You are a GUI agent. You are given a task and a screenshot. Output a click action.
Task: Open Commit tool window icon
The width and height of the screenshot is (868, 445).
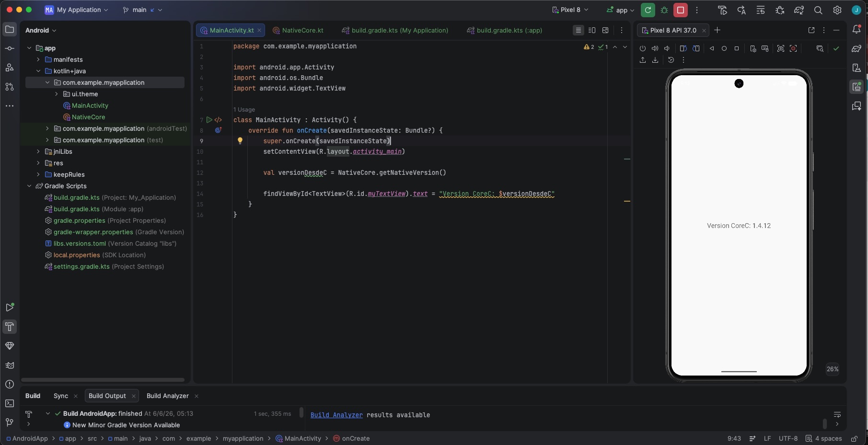10,48
